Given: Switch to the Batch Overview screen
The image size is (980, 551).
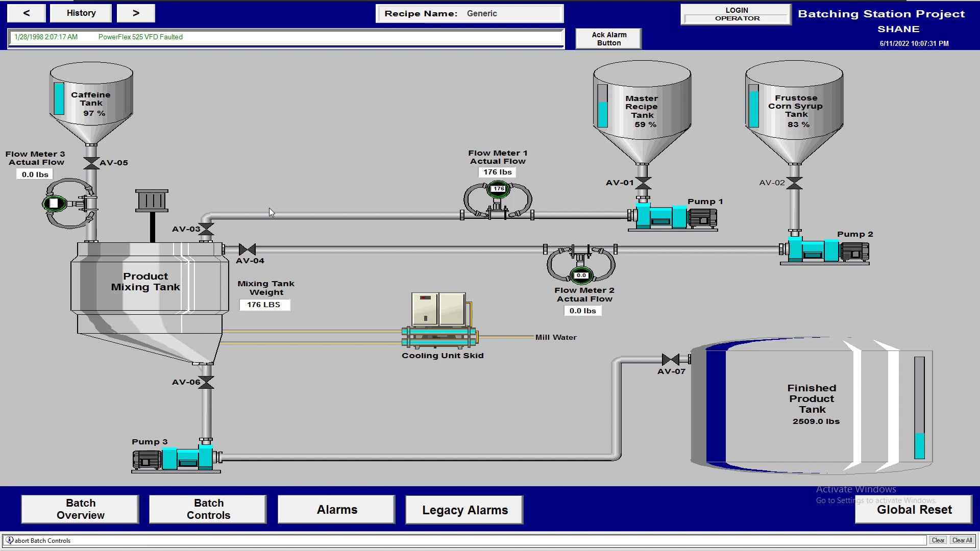Looking at the screenshot, I should pyautogui.click(x=80, y=509).
